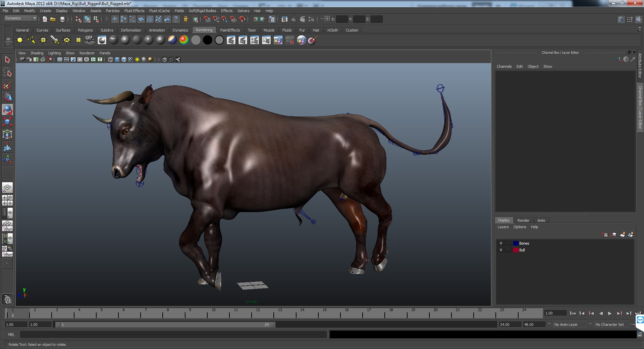This screenshot has width=644, height=349.
Task: Click the Bones layer blue color swatch
Action: [516, 243]
